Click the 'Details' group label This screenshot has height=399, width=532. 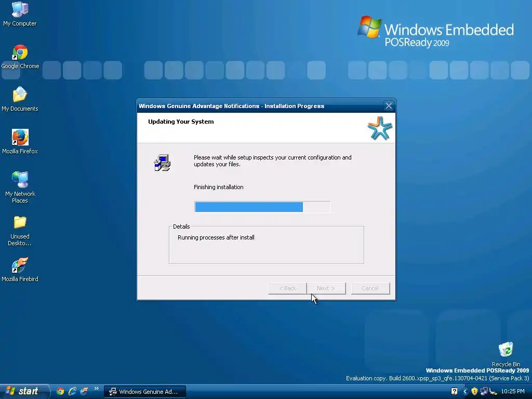(181, 227)
